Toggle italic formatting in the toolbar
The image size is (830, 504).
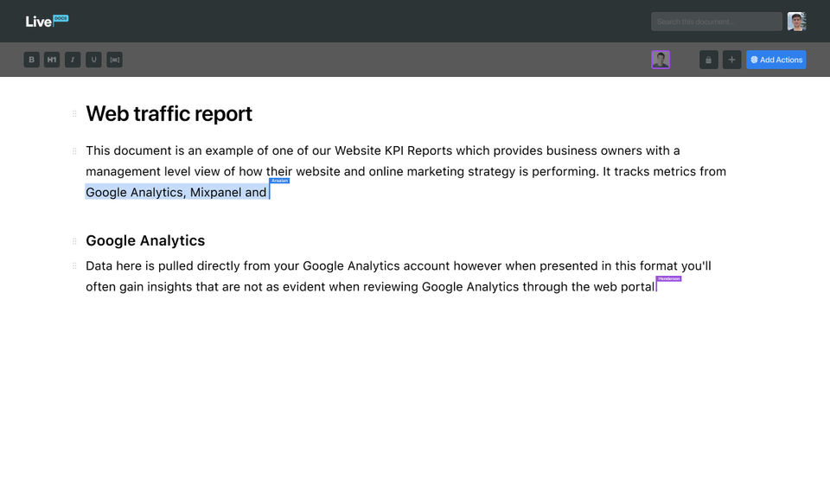pyautogui.click(x=73, y=60)
